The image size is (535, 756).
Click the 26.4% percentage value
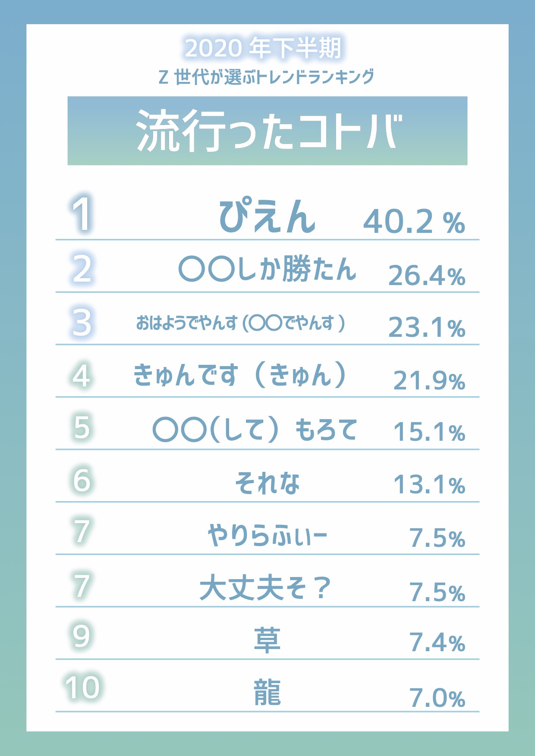click(427, 275)
